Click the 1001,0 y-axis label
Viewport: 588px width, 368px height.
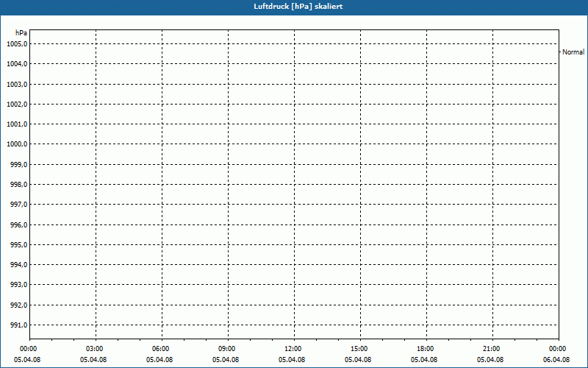click(17, 124)
